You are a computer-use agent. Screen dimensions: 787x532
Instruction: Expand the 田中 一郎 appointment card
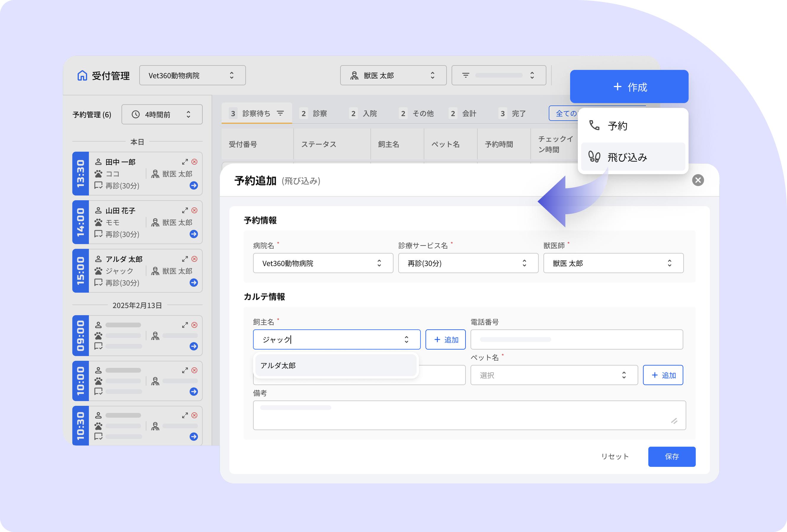click(185, 162)
